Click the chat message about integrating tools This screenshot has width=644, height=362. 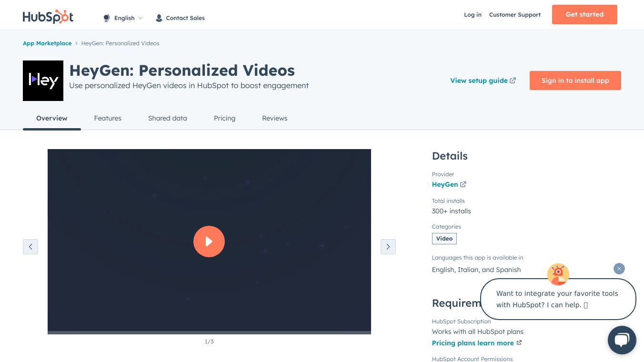point(558,299)
